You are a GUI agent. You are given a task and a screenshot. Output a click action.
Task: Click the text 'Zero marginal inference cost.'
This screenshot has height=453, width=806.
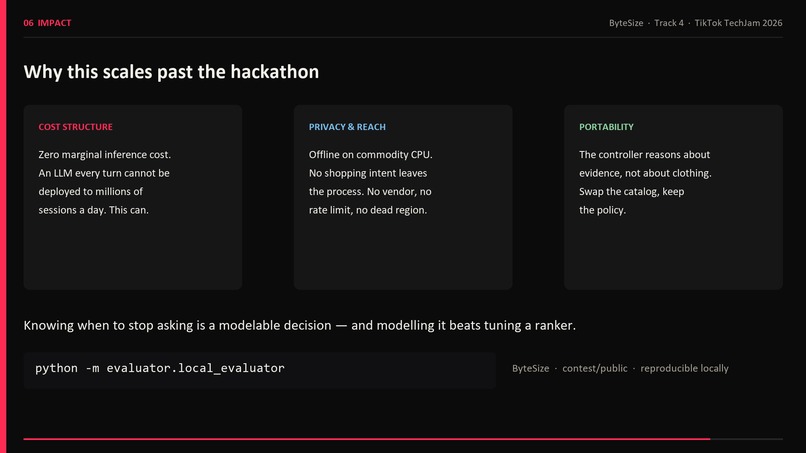[x=104, y=154]
